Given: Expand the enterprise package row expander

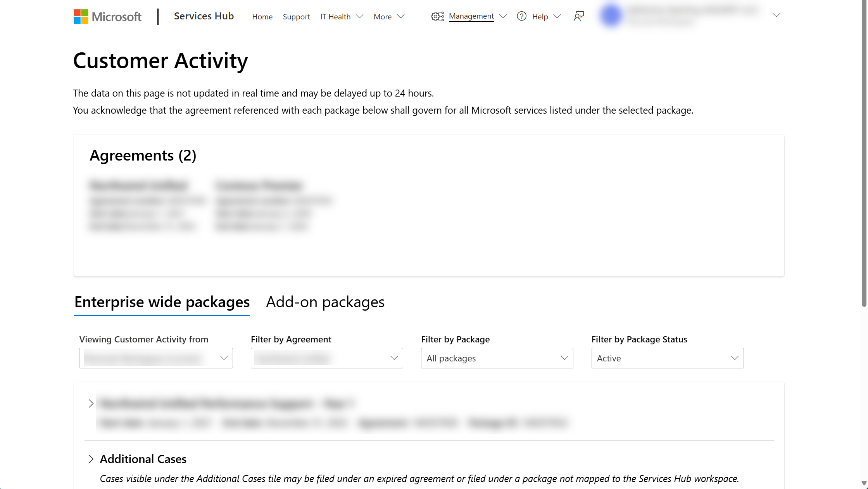Looking at the screenshot, I should (x=91, y=403).
